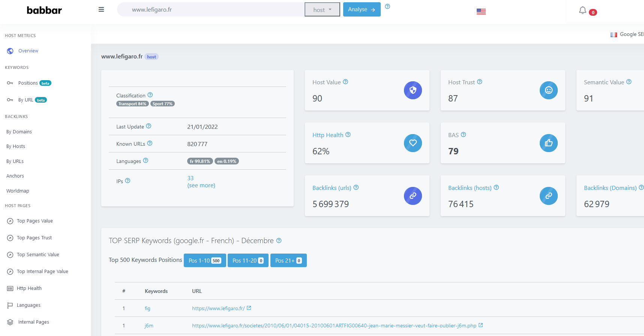Click the BAS thumbs-up icon
The width and height of the screenshot is (644, 336).
click(x=548, y=143)
